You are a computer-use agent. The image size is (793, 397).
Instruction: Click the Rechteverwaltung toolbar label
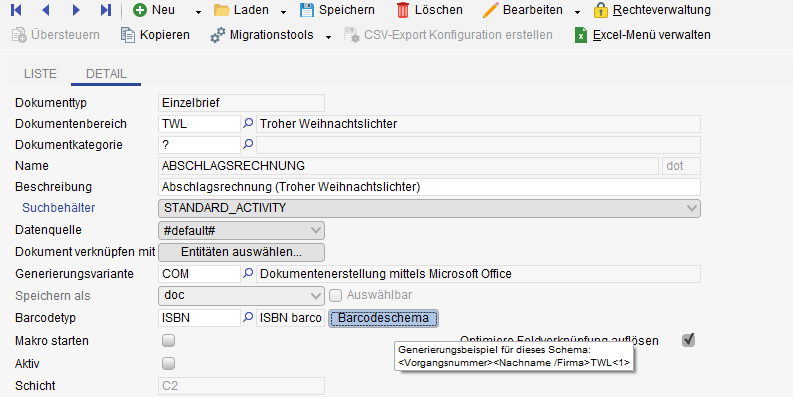point(662,10)
